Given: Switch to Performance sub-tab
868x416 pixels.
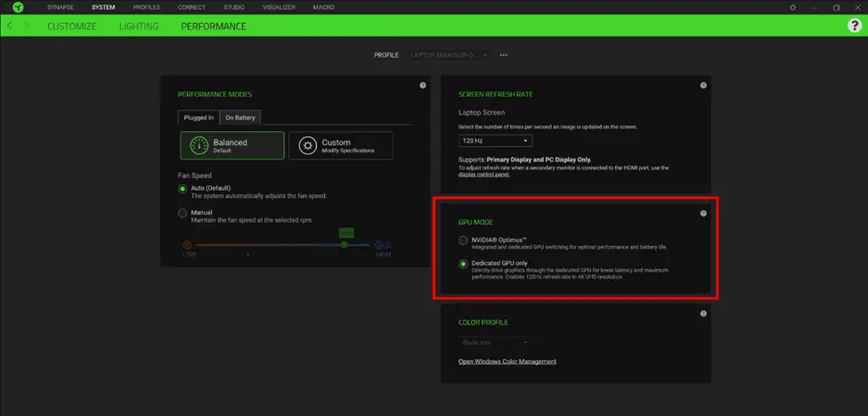Looking at the screenshot, I should [214, 27].
